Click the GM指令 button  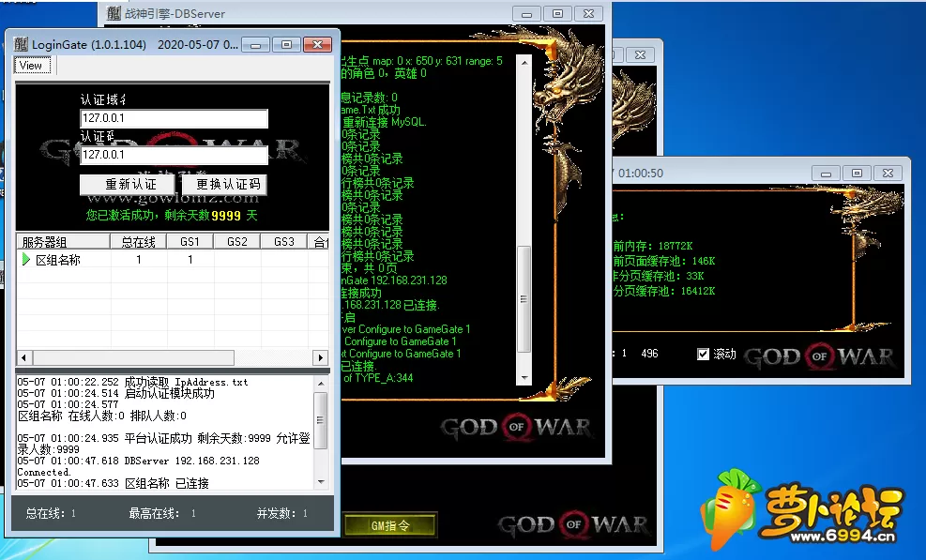[390, 525]
